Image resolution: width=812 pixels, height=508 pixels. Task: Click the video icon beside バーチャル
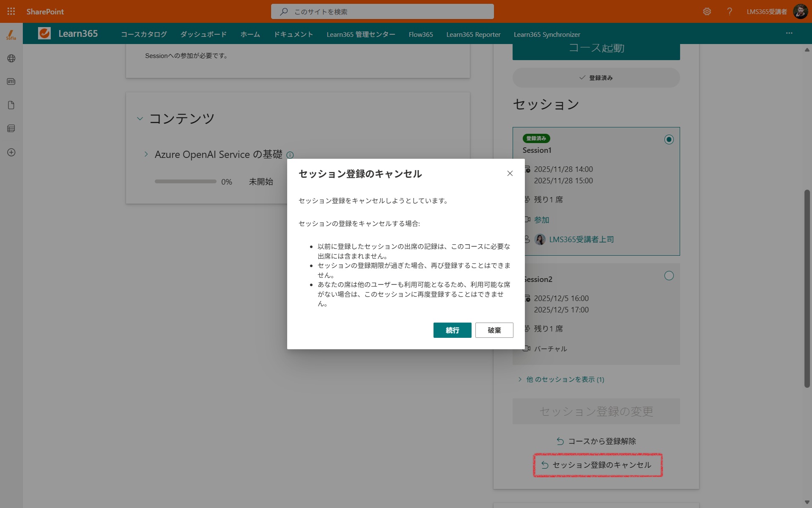[527, 348]
